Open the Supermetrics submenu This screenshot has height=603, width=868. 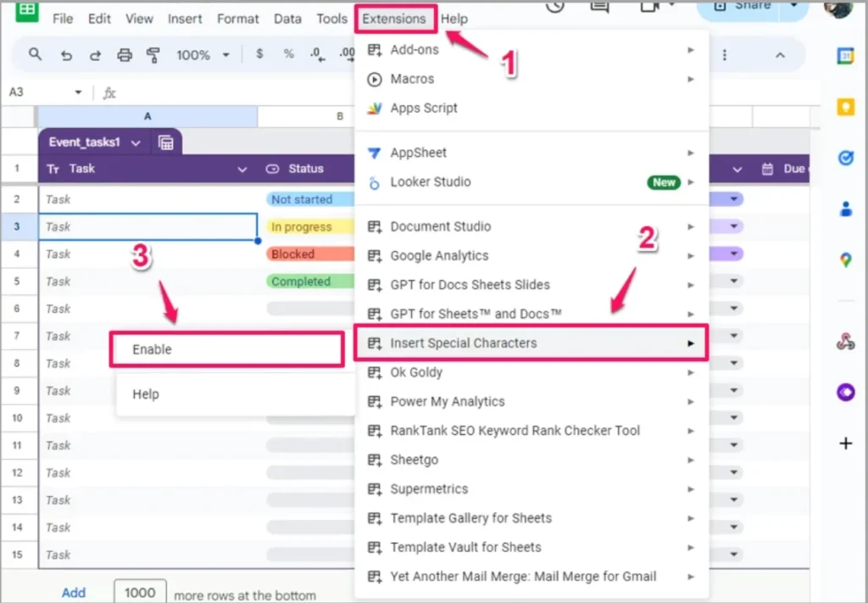click(531, 489)
